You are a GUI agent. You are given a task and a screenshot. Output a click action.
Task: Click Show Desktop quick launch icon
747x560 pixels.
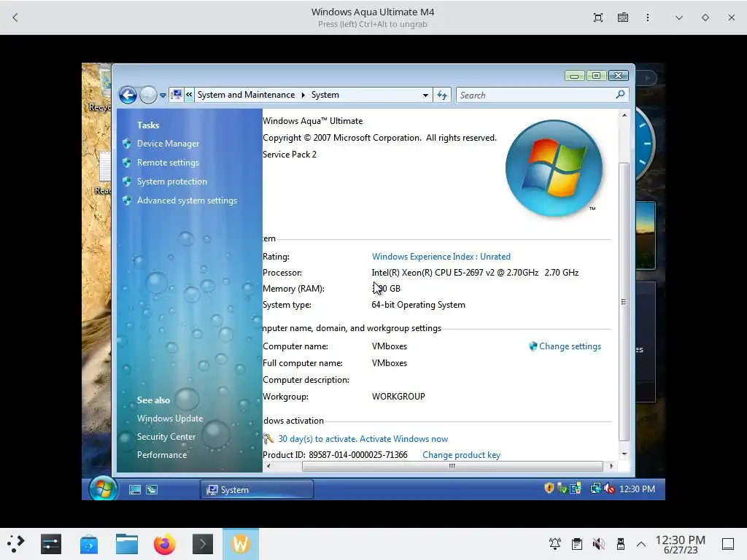135,489
